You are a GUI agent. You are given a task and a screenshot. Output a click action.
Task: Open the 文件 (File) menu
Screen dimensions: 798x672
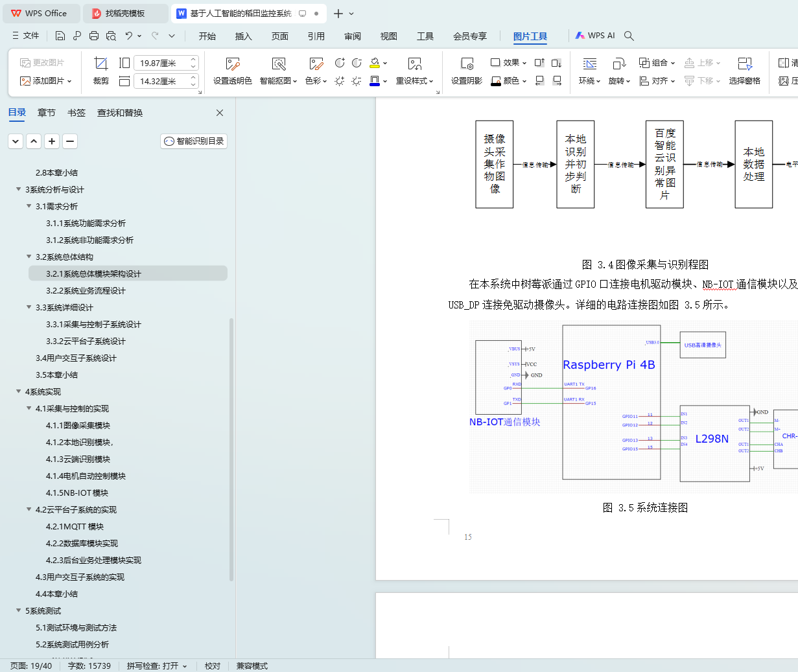click(25, 36)
